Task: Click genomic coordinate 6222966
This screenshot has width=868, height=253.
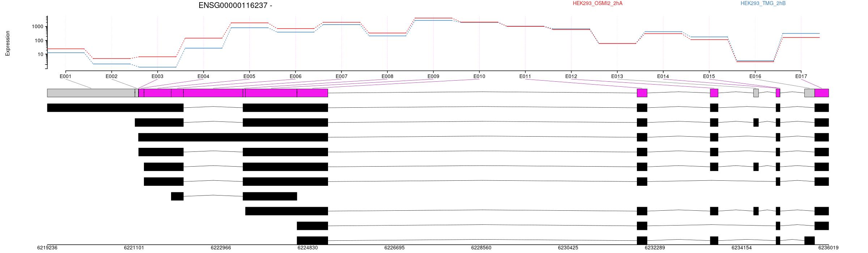Action: 221,248
